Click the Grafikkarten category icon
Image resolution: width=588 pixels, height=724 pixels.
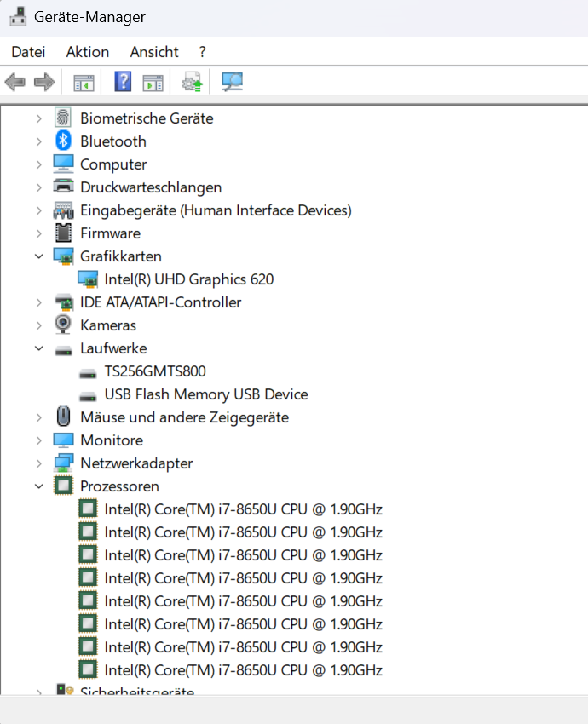(x=63, y=256)
